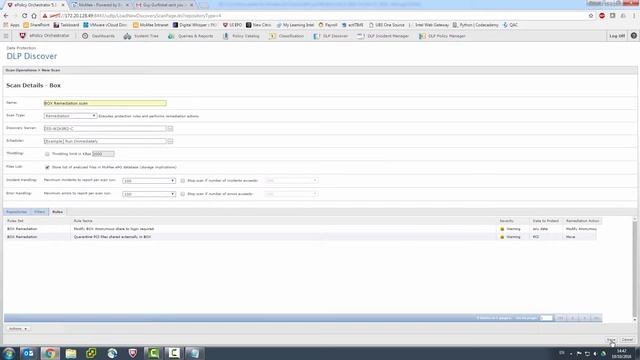Open Classification in the toolbar
Screen dimensions: 640x360
pyautogui.click(x=287, y=36)
